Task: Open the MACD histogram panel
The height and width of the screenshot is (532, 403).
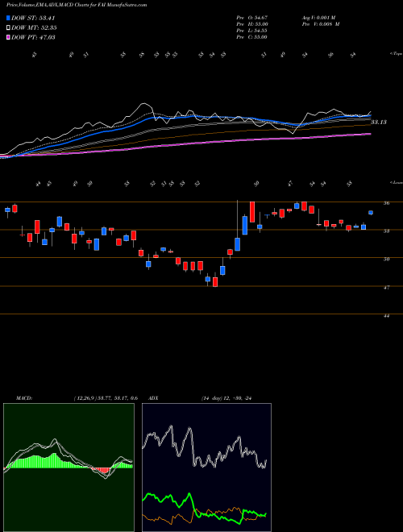Action: coord(69,468)
